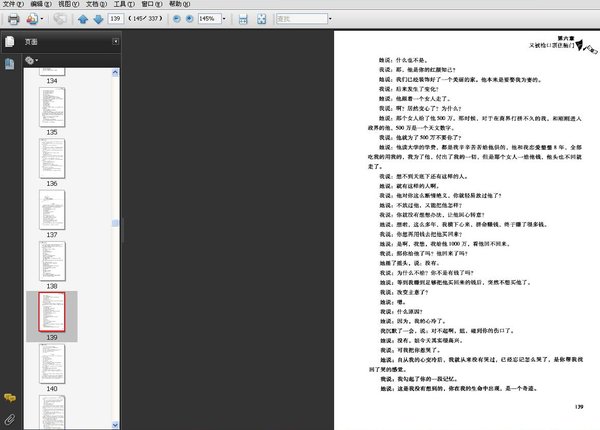Viewport: 600px width, 430px height.
Task: Click thumbnail scrollbar up arrow
Action: (115, 73)
